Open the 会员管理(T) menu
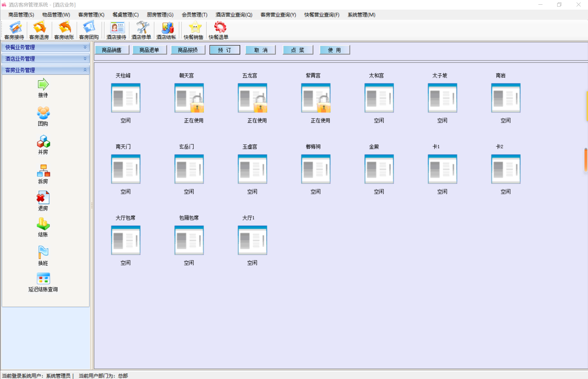 coord(195,15)
